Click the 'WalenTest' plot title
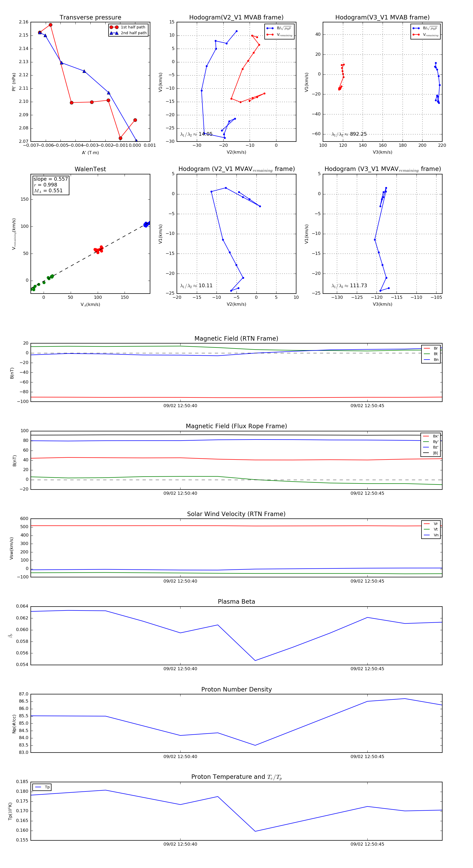 pos(90,169)
